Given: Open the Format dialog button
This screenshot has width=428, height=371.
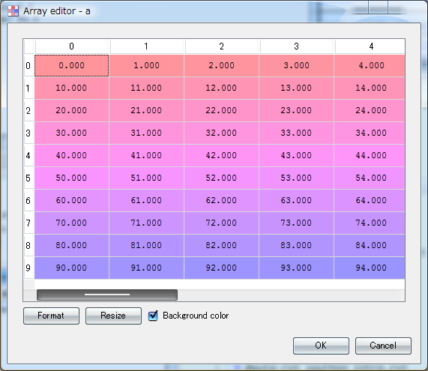Looking at the screenshot, I should [51, 316].
